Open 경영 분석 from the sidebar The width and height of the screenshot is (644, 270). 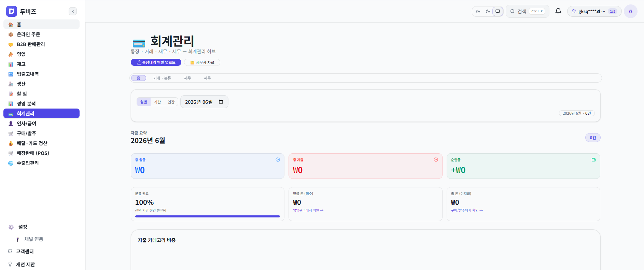click(x=41, y=103)
